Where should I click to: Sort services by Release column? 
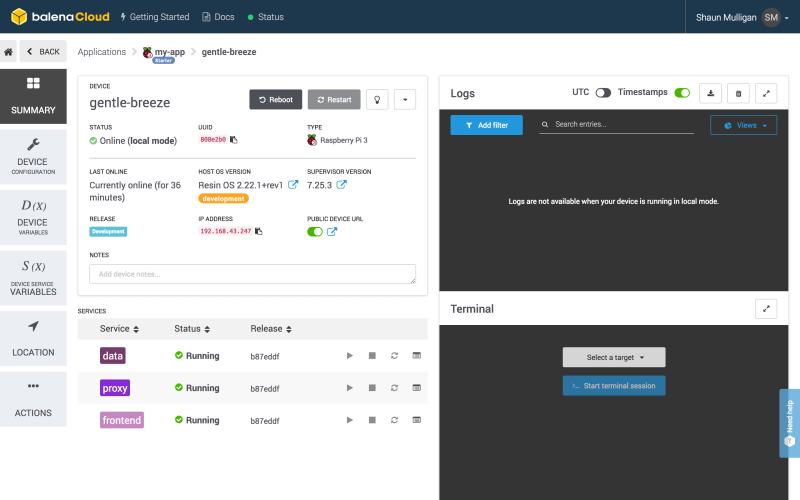click(271, 329)
